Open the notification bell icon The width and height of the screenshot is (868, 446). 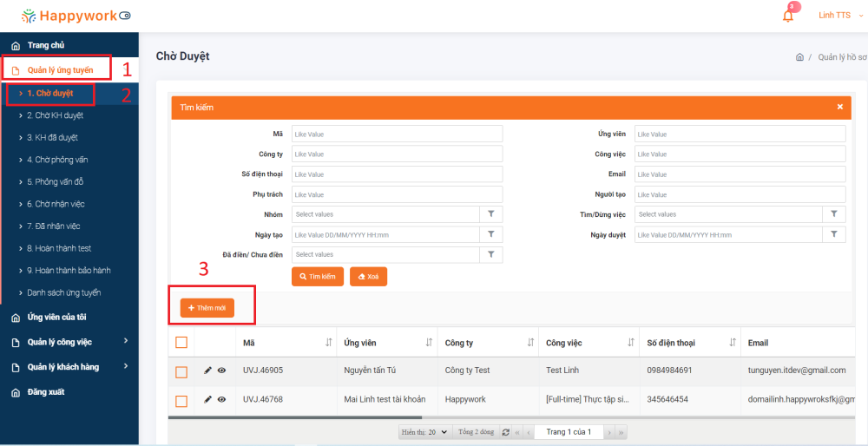[788, 16]
